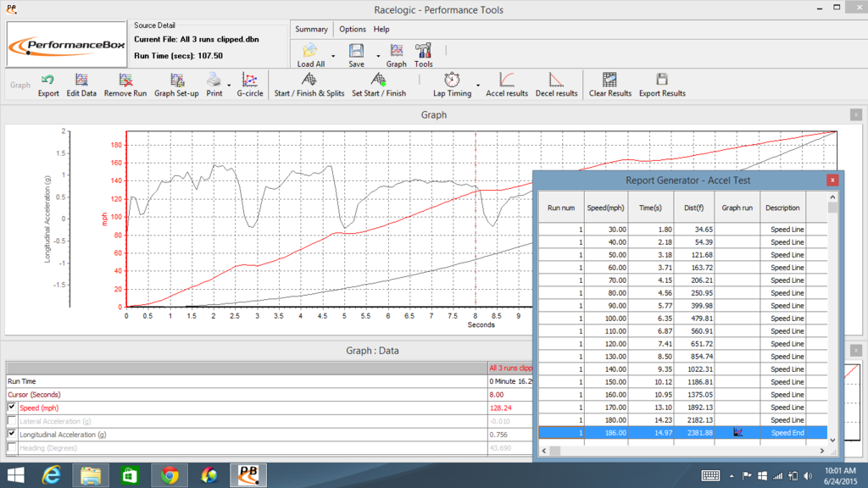The height and width of the screenshot is (488, 868).
Task: Click the Run Time row label
Action: [21, 381]
